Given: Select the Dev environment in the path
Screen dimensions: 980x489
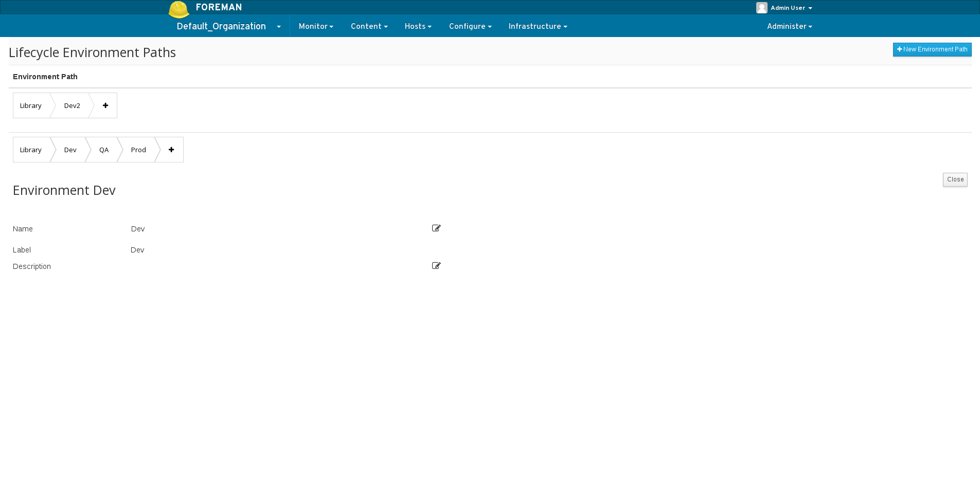Looking at the screenshot, I should point(70,150).
